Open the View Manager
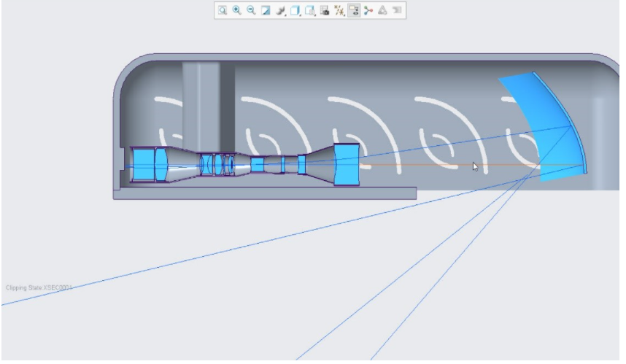This screenshot has width=626, height=364. point(325,10)
